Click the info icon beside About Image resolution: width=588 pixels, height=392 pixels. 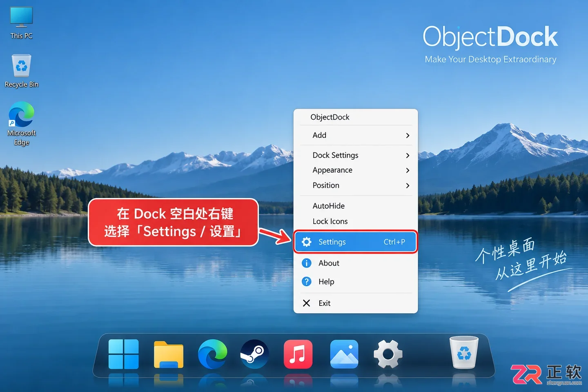(x=306, y=263)
